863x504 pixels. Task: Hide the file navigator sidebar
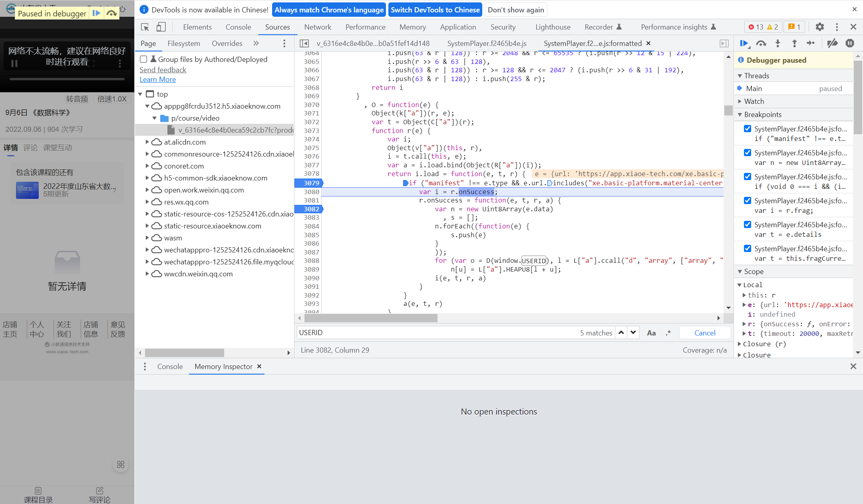[304, 44]
